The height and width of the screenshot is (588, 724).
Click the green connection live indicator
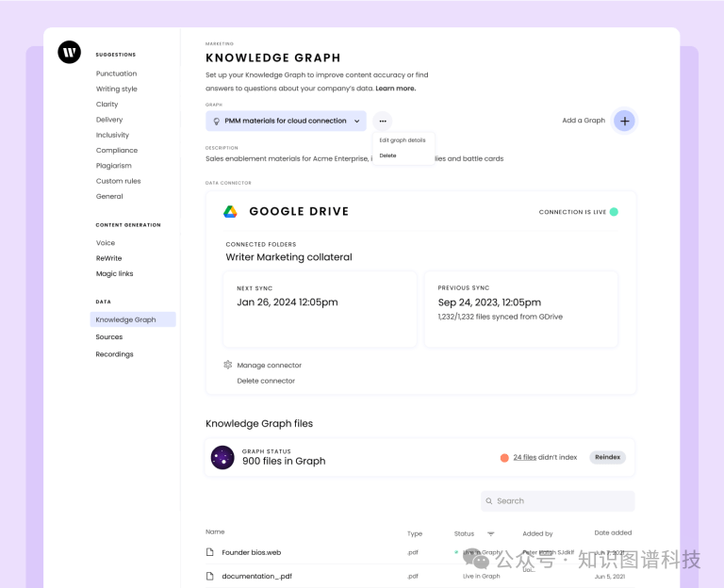614,212
